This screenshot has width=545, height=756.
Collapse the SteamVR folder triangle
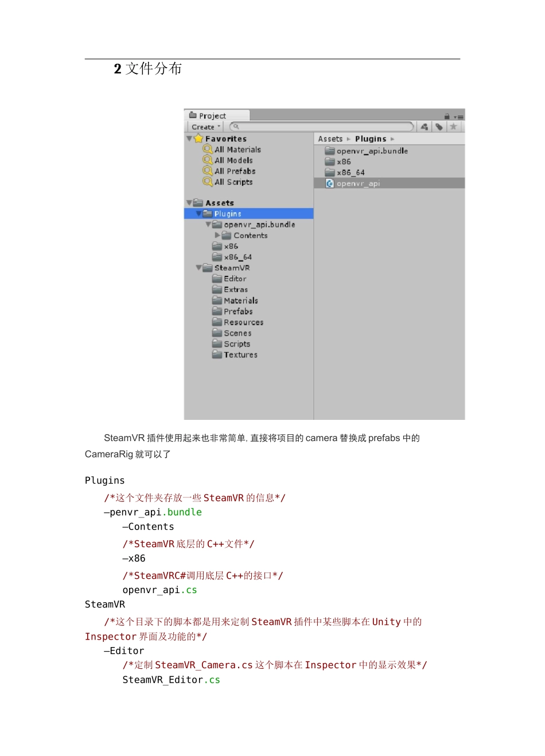point(198,267)
